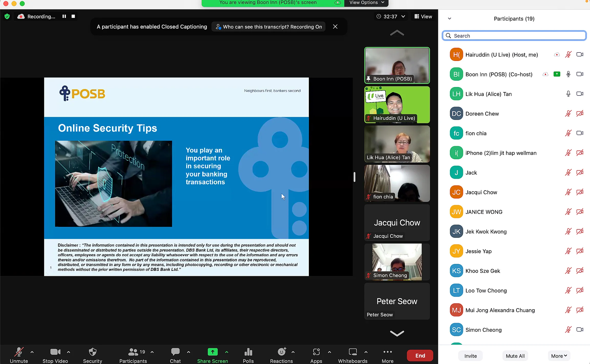Toggle Simon Cheong video camera icon

(580, 330)
